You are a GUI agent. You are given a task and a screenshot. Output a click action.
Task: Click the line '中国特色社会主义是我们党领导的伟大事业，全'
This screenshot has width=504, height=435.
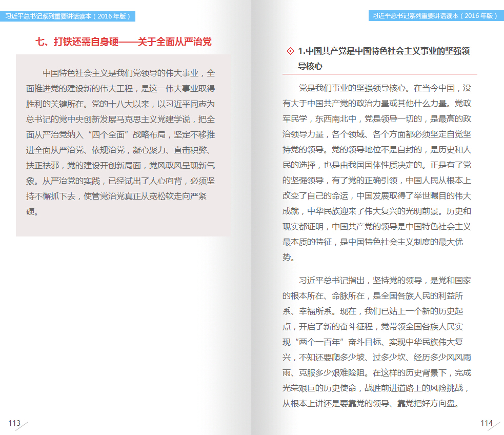coord(129,73)
